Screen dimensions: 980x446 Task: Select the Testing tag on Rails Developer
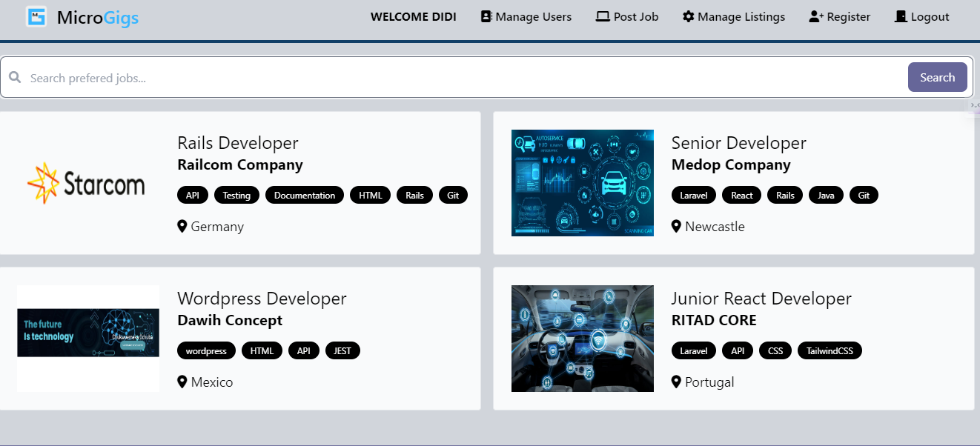[x=236, y=196]
